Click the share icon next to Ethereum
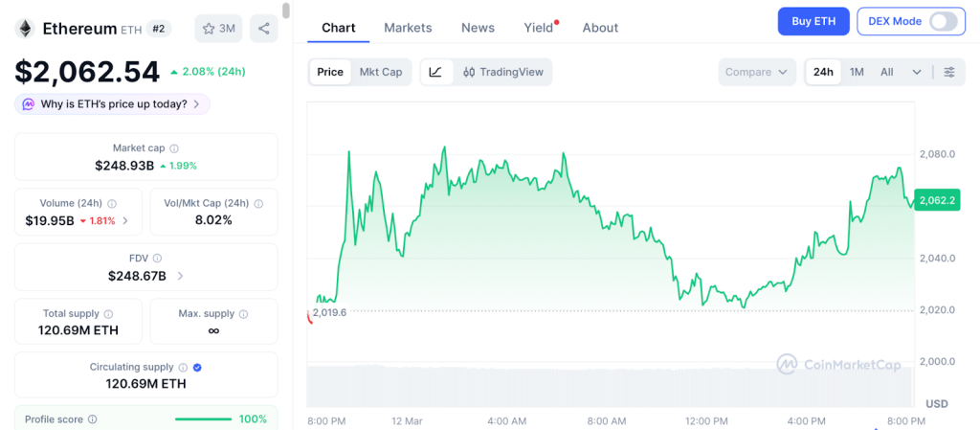The height and width of the screenshot is (430, 980). pos(263,29)
